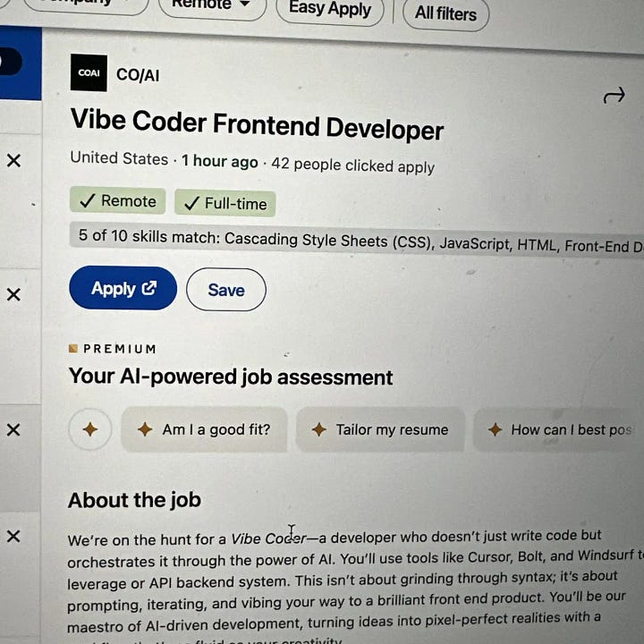Click the Vibe Coder Frontend Developer title
The width and height of the screenshot is (644, 644).
(257, 124)
